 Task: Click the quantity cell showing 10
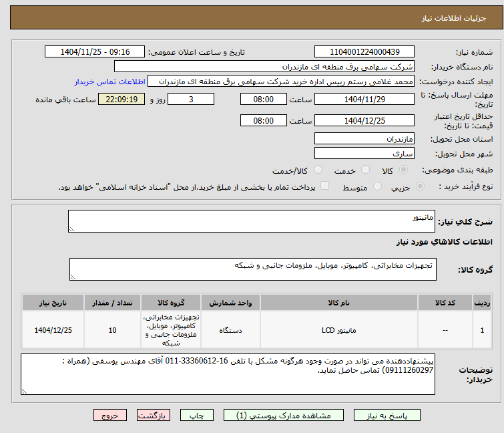(x=113, y=330)
